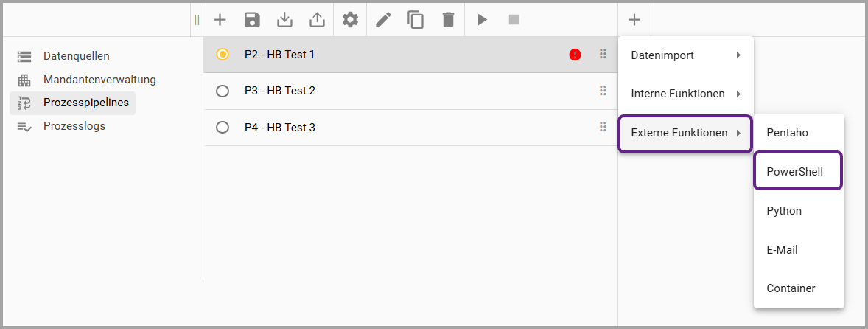The image size is (868, 329).
Task: Run the pipeline with play icon
Action: pyautogui.click(x=482, y=20)
